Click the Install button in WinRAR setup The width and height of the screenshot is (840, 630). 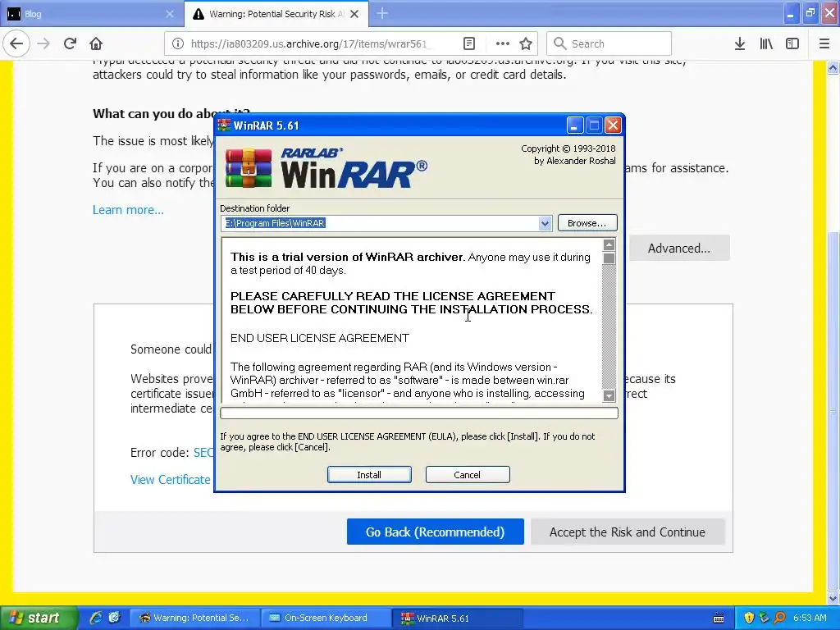click(x=369, y=475)
